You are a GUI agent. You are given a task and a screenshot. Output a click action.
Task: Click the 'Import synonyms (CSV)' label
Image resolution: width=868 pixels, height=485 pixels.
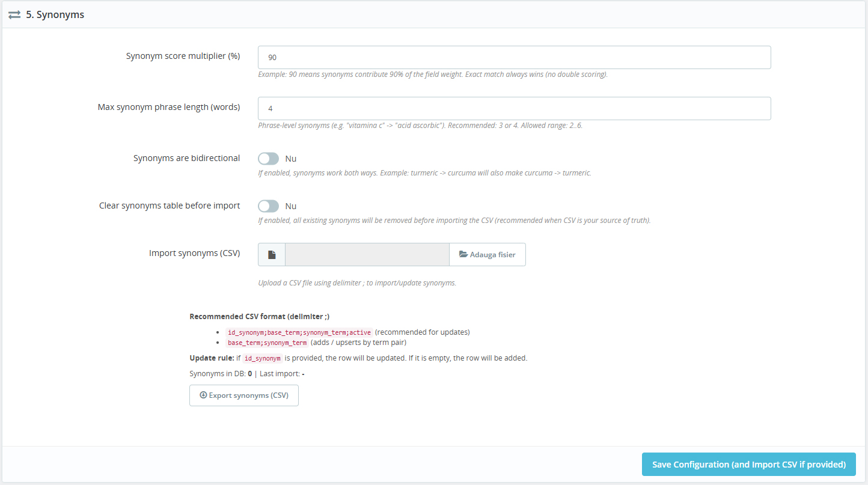194,253
